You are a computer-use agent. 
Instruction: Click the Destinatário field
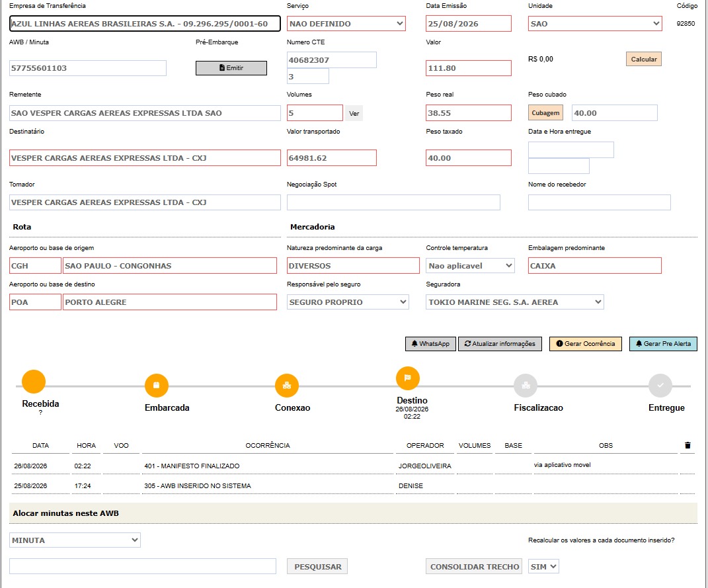(x=145, y=157)
